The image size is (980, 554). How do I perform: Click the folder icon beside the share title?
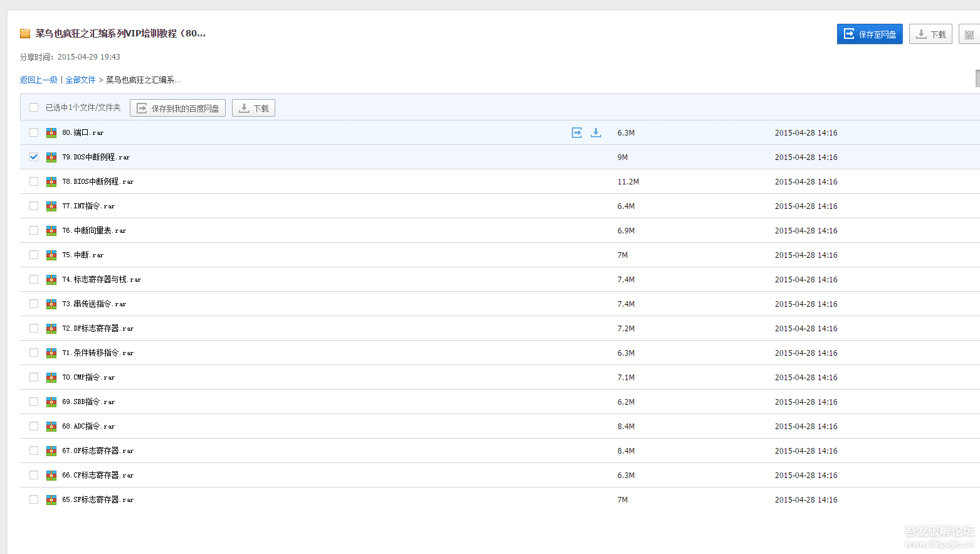click(x=25, y=34)
